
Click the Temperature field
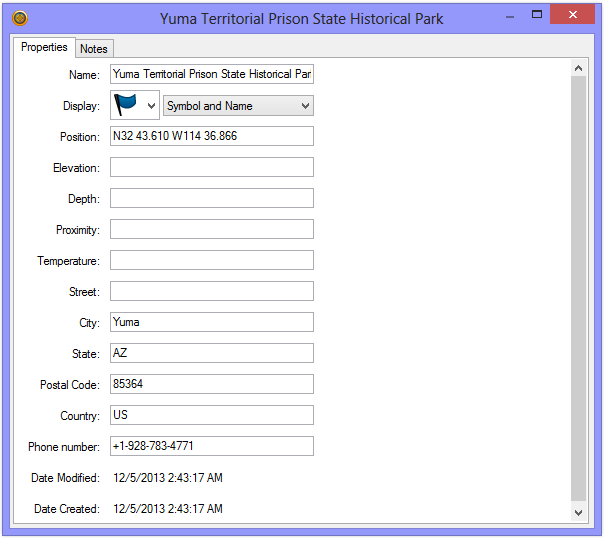(x=212, y=260)
